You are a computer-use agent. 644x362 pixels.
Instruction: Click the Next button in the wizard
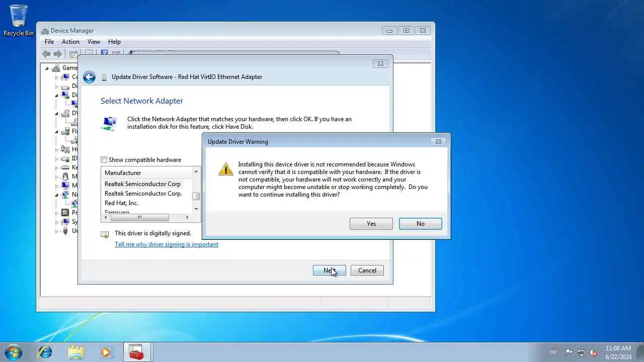click(x=329, y=270)
